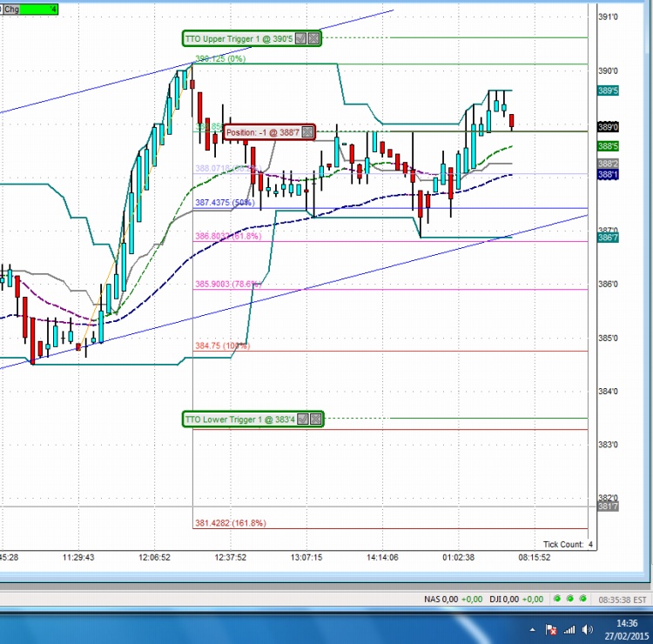
Task: Select the 388.0718 (38.2%) Fibonacci label
Action: point(228,168)
